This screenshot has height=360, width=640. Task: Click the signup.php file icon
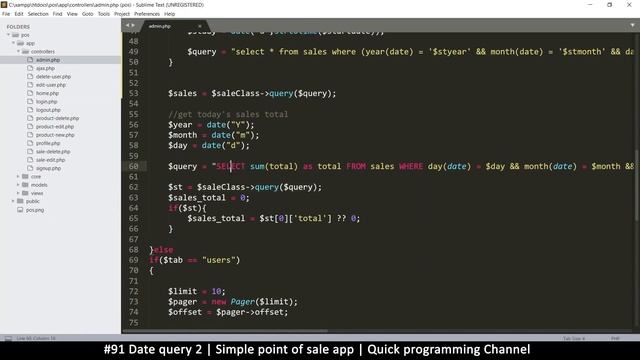click(30, 168)
